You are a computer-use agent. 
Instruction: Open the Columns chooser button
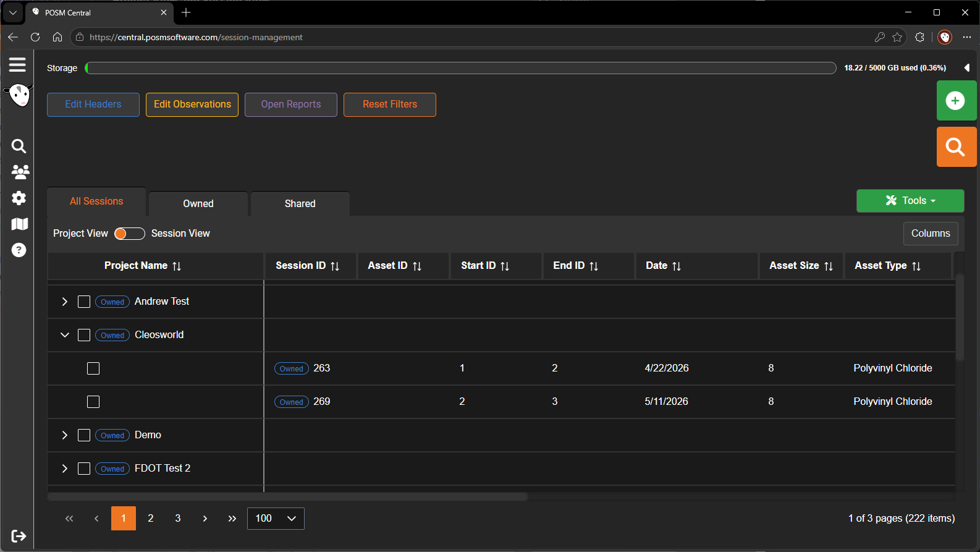point(931,234)
